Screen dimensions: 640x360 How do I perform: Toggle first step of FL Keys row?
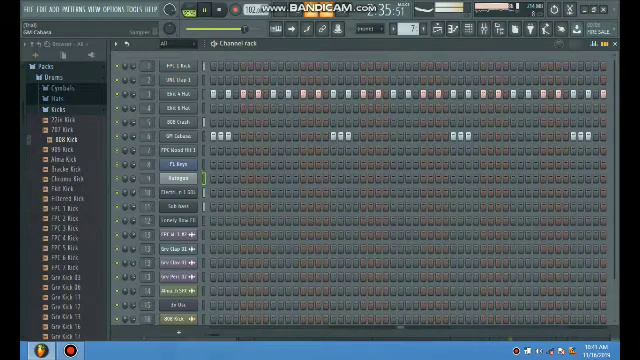click(213, 164)
